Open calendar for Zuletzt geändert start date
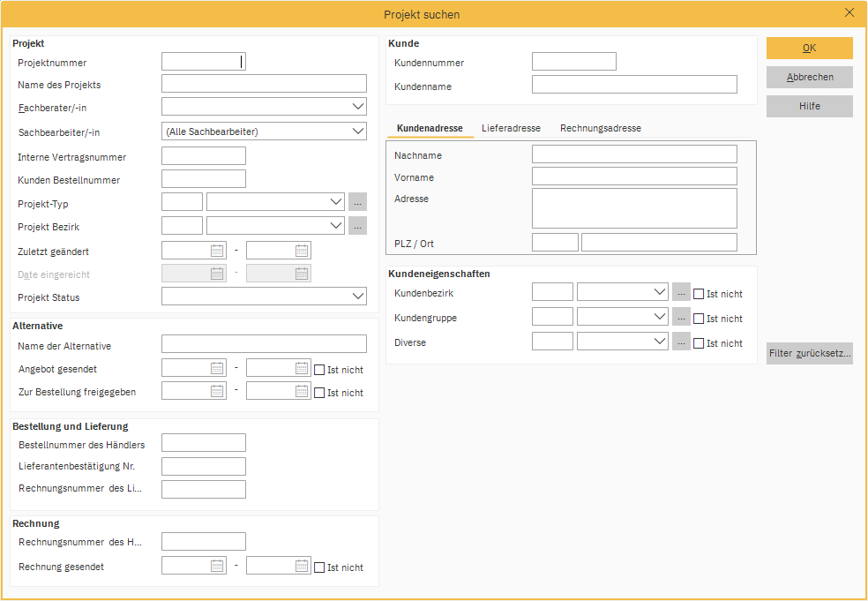 click(217, 251)
